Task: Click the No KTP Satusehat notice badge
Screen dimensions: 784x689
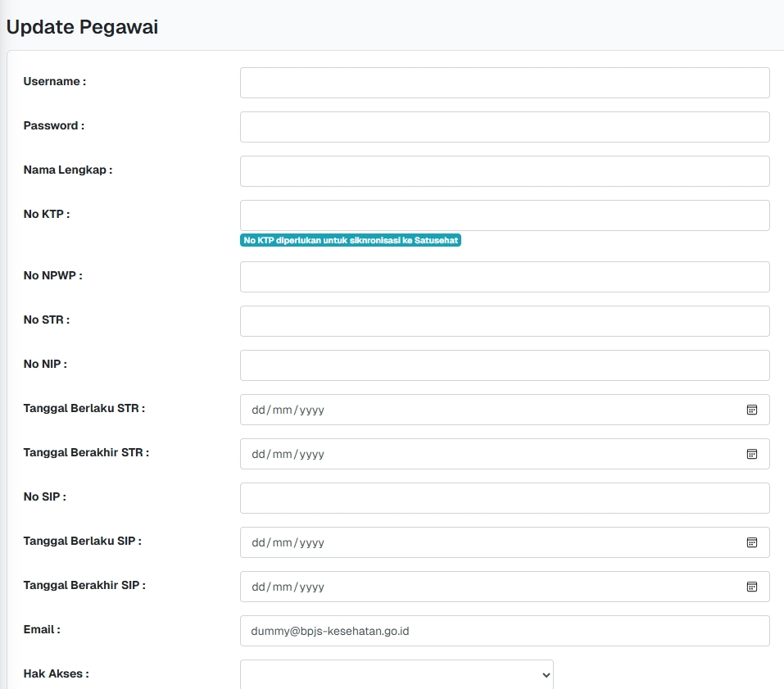Action: click(351, 240)
